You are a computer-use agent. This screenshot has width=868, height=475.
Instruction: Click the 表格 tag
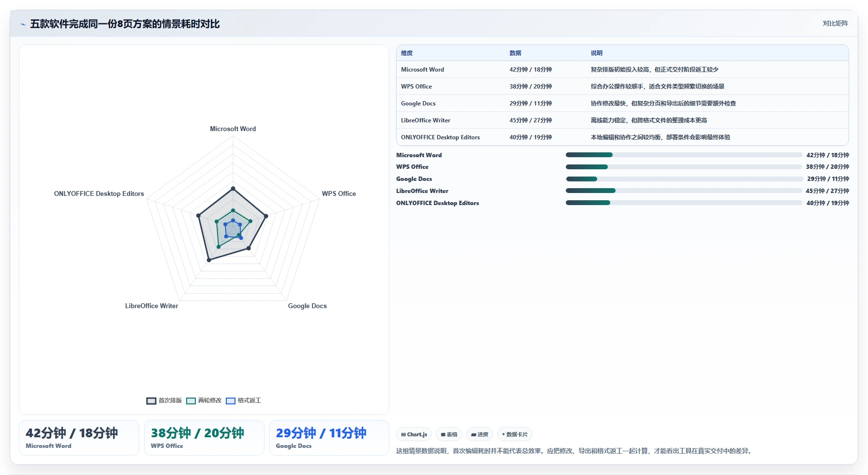pos(449,434)
